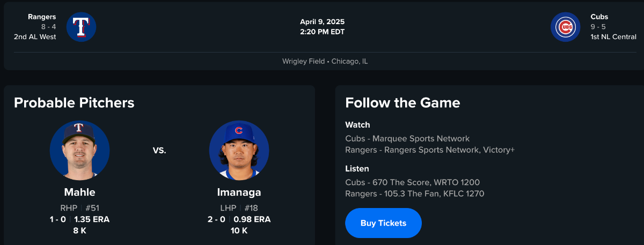
Task: Choose Rangers Sports Network, Victory+ watch option
Action: (x=430, y=150)
